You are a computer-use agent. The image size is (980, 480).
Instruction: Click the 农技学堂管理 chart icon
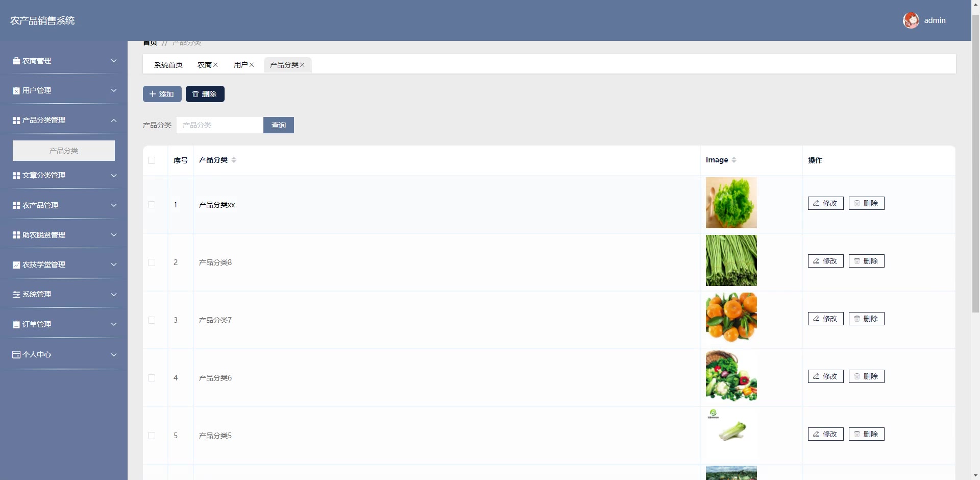click(x=16, y=265)
